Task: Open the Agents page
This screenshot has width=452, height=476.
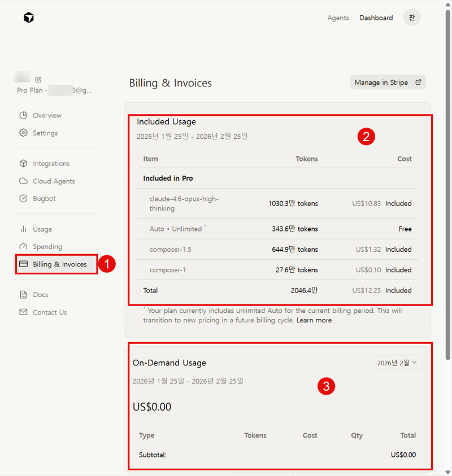Action: pyautogui.click(x=338, y=18)
